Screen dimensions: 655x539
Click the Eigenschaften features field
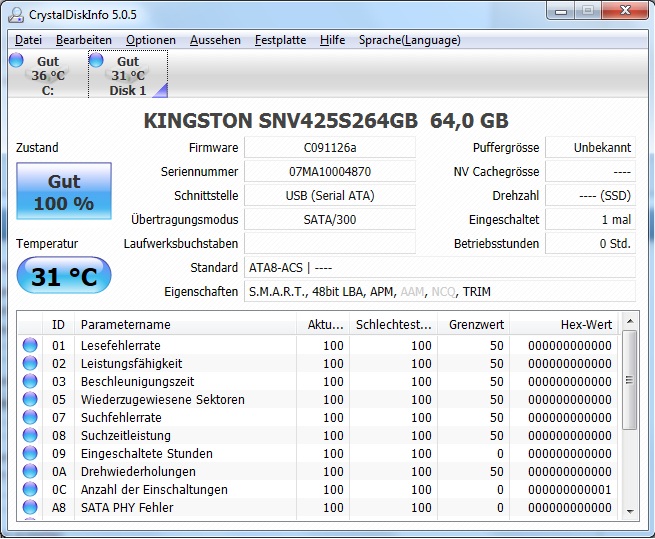pyautogui.click(x=439, y=292)
